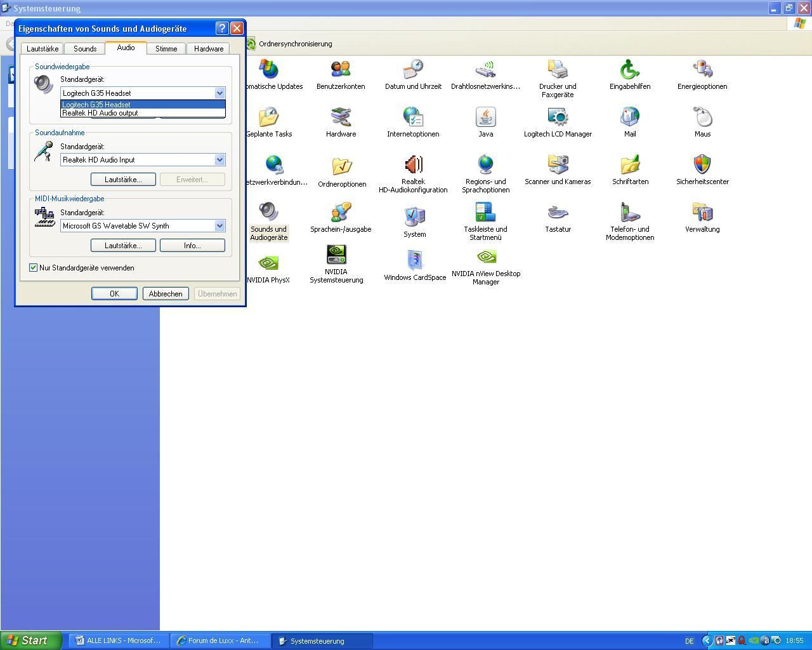812x650 pixels.
Task: Switch to the Lautstärke tab
Action: [43, 49]
